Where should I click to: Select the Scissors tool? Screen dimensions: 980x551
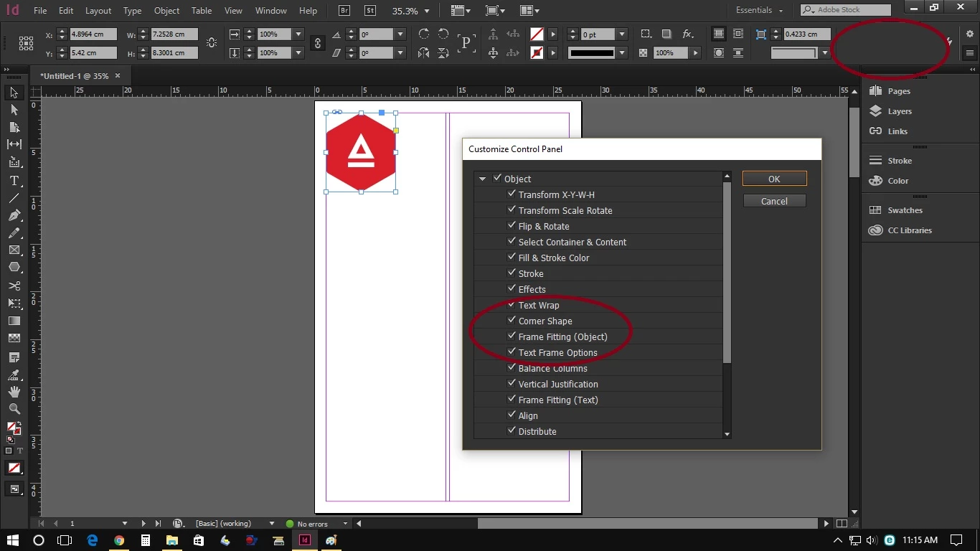pyautogui.click(x=14, y=286)
